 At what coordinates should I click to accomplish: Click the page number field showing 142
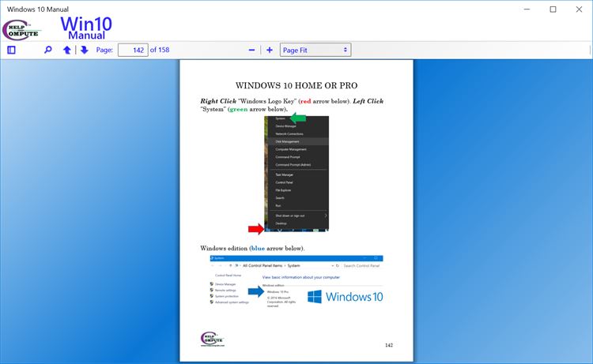coord(133,50)
